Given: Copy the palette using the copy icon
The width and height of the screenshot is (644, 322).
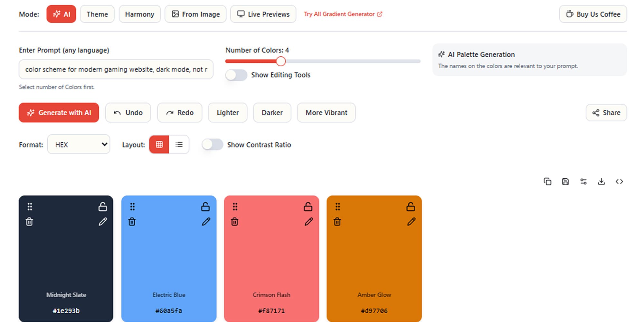Looking at the screenshot, I should click(547, 182).
